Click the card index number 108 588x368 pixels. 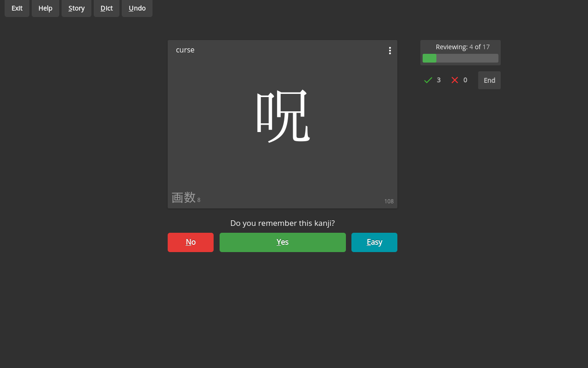(x=389, y=201)
